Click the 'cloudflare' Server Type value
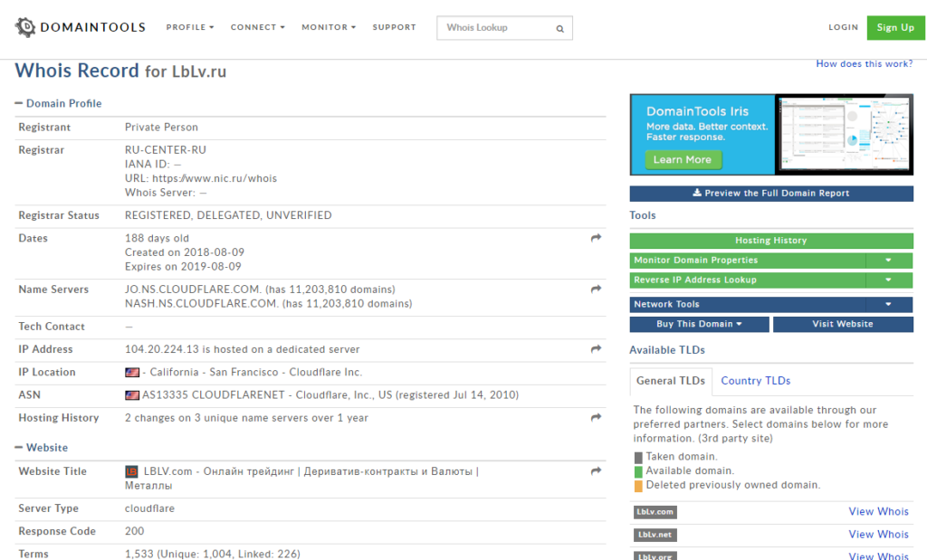This screenshot has width=927, height=560. [x=149, y=508]
